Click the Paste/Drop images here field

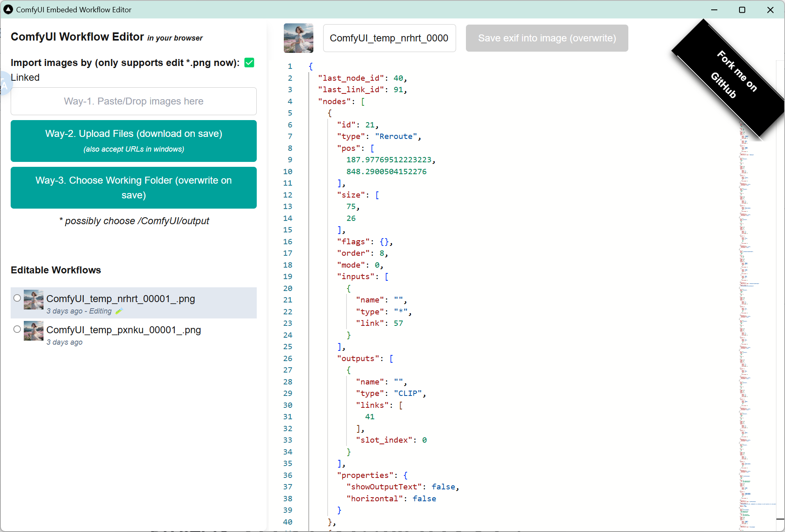(x=134, y=101)
